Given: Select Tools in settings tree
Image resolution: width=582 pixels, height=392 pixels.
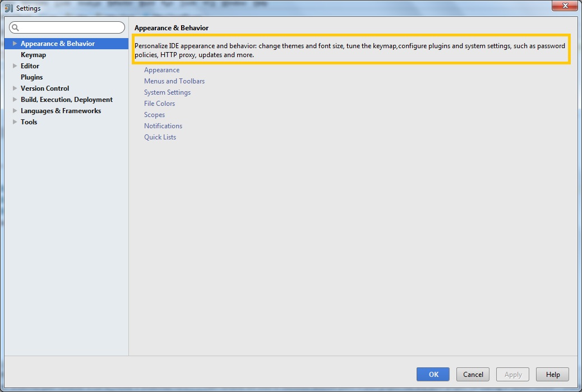Looking at the screenshot, I should click(x=29, y=122).
